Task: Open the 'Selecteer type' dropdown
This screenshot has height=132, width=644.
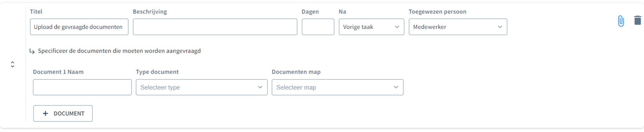Action: tap(202, 87)
